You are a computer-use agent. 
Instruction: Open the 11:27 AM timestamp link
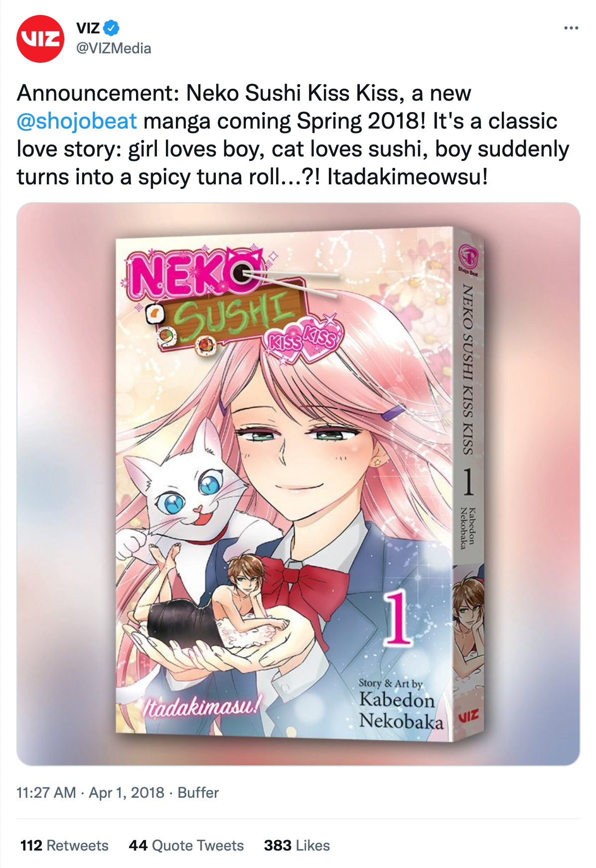(46, 793)
